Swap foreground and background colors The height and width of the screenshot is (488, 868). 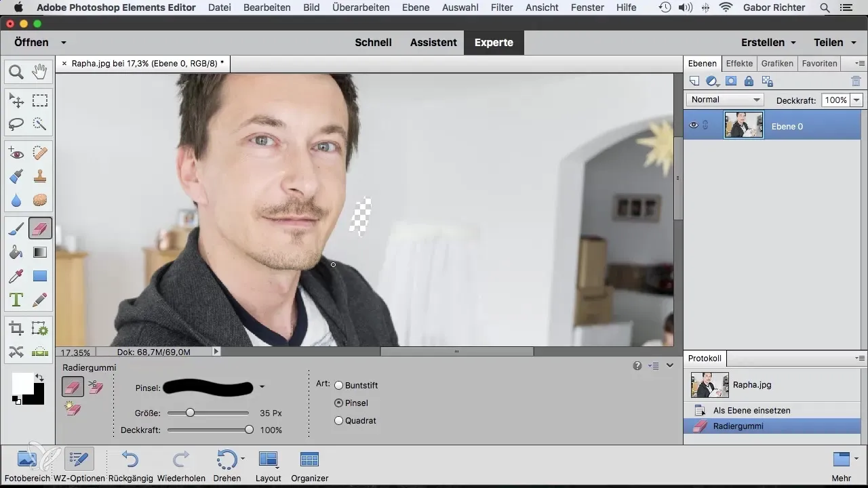pos(39,377)
